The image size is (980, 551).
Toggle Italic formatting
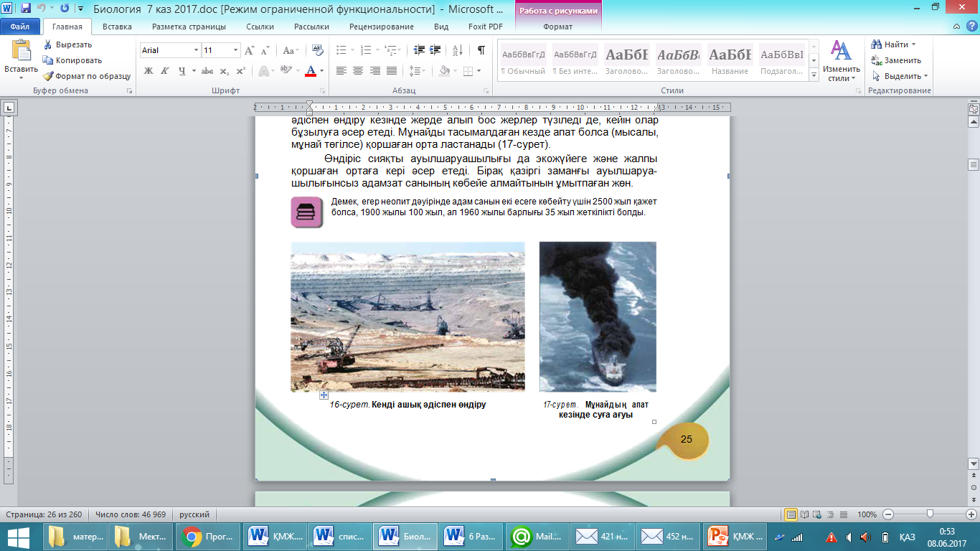(x=166, y=71)
